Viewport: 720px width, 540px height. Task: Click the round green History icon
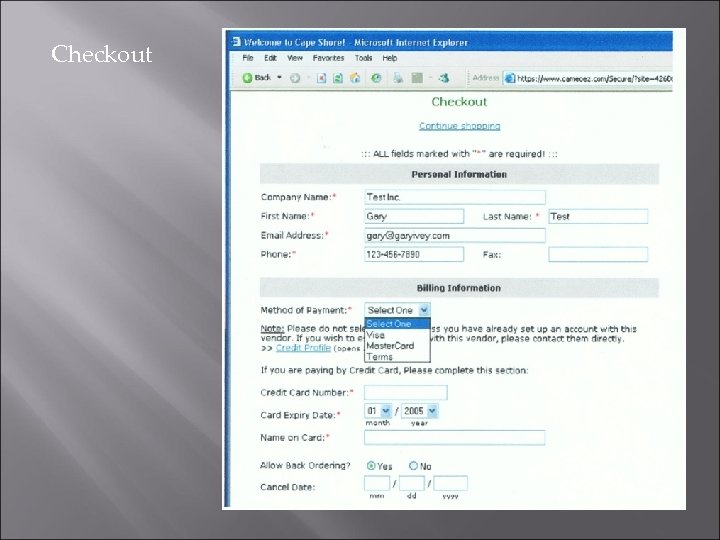[x=376, y=78]
